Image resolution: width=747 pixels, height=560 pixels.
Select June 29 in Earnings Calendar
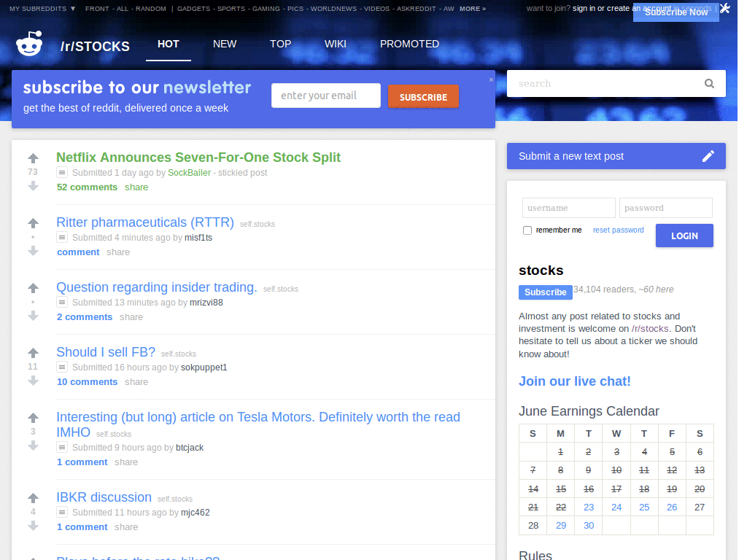(561, 525)
